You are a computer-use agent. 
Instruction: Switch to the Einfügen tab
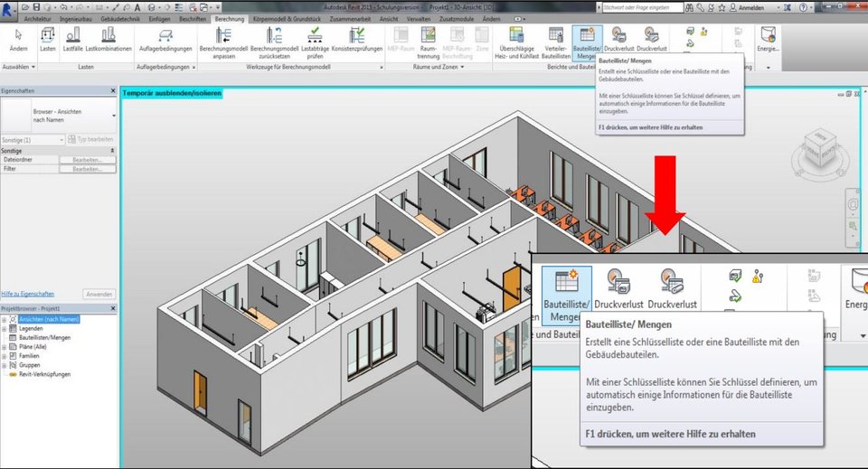[159, 19]
